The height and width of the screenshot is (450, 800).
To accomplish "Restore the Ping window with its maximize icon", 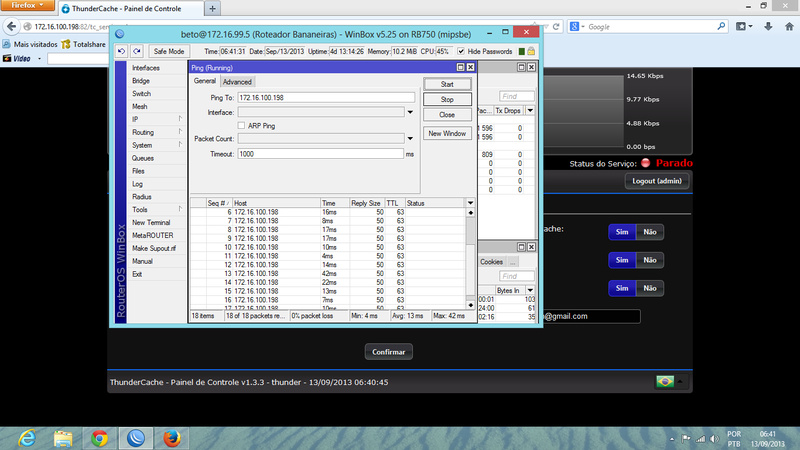I will point(460,67).
